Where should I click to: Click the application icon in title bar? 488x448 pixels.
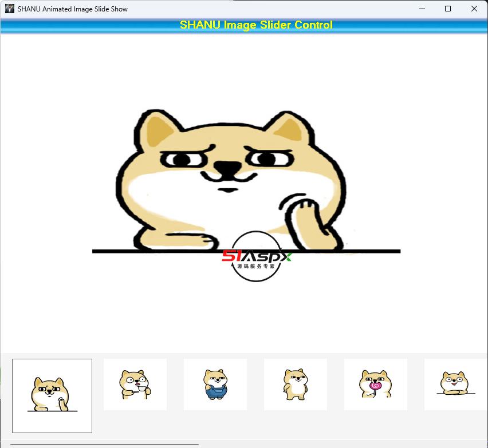point(9,9)
